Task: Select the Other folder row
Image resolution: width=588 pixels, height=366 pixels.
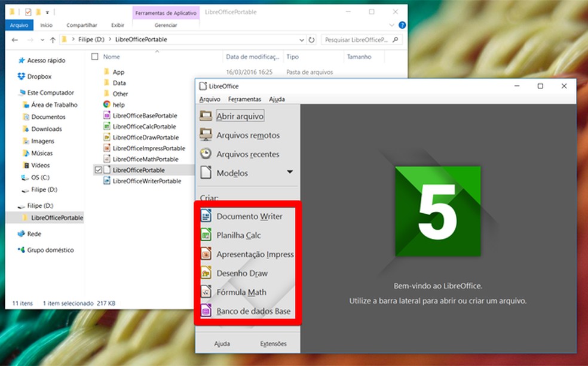Action: coord(120,94)
